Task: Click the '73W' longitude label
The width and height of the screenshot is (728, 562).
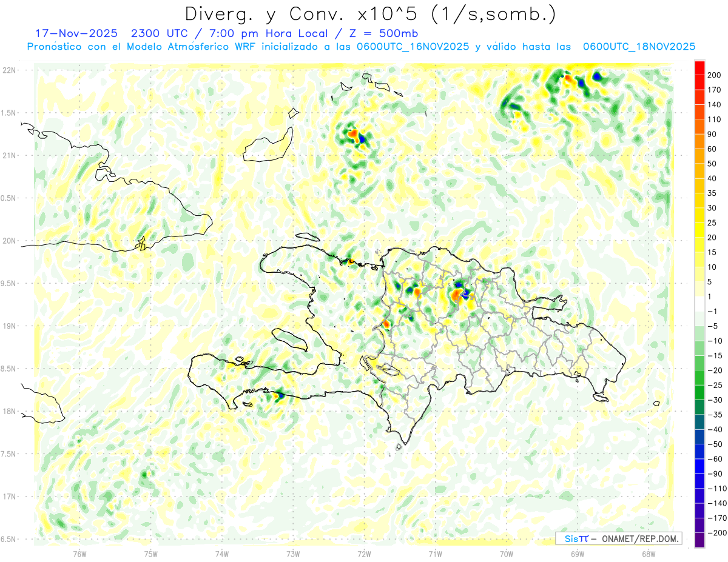Action: (x=293, y=554)
